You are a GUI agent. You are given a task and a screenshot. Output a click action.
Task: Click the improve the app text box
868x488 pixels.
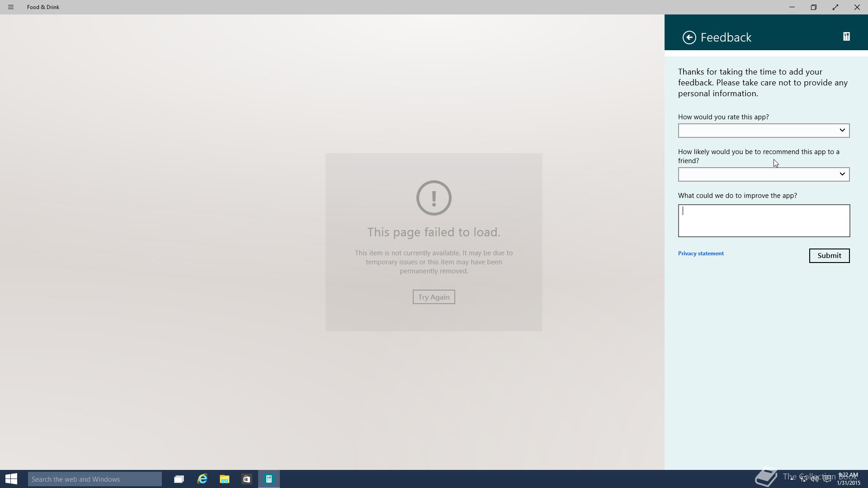tap(764, 221)
